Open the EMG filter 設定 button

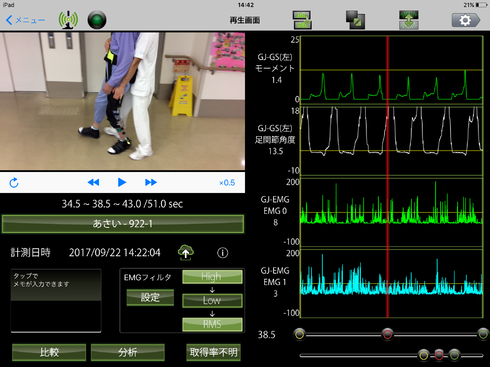[150, 297]
